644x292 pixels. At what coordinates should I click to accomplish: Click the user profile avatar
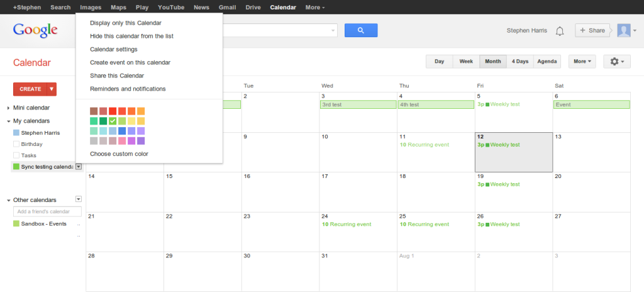(624, 30)
